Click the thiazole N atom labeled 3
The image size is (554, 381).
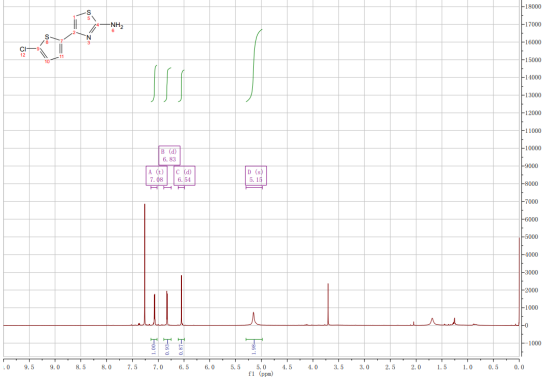[x=89, y=37]
